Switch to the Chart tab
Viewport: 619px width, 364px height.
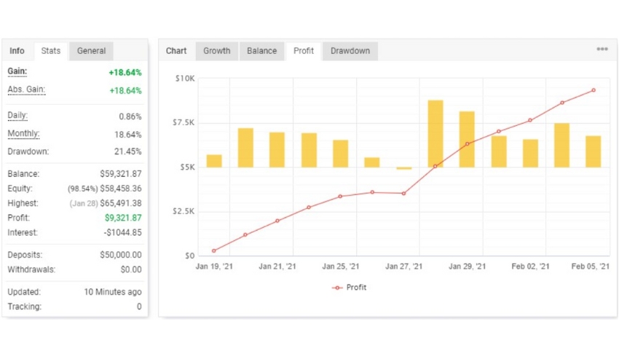pyautogui.click(x=176, y=51)
